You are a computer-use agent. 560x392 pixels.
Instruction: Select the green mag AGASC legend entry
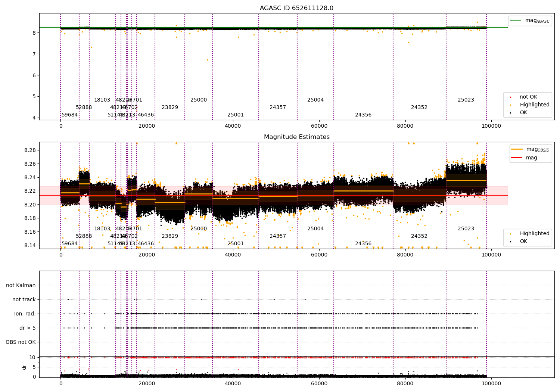(530, 21)
